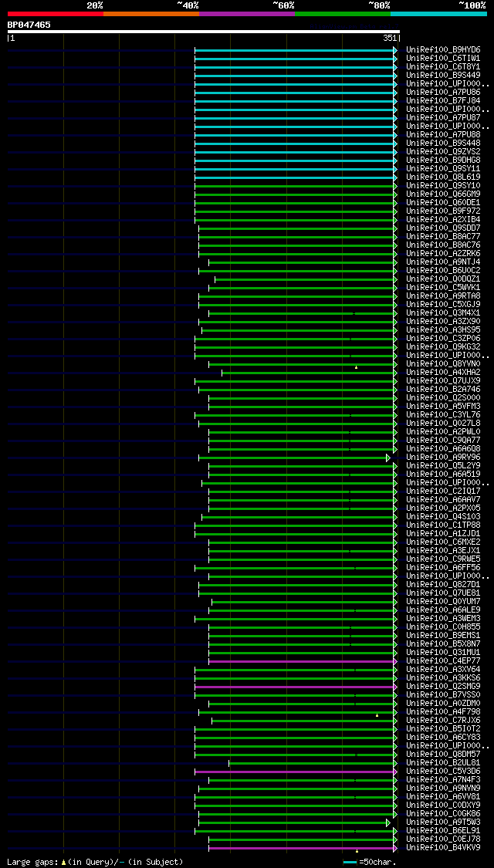Open hit UniRef100_C6T8Y1

click(x=443, y=67)
